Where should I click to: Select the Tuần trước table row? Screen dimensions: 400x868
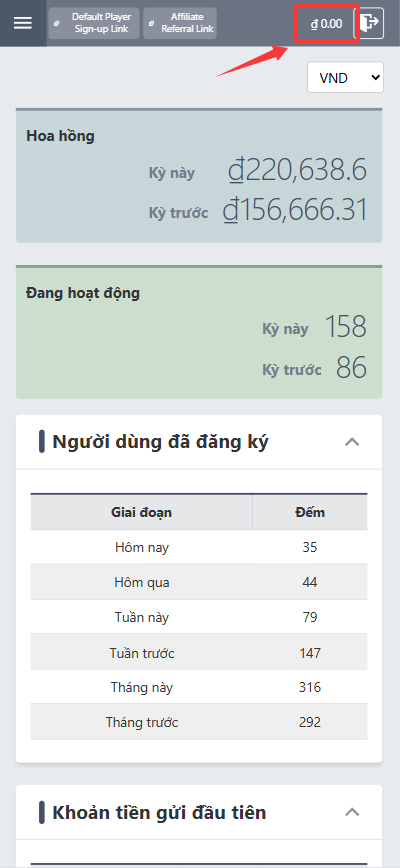point(199,653)
